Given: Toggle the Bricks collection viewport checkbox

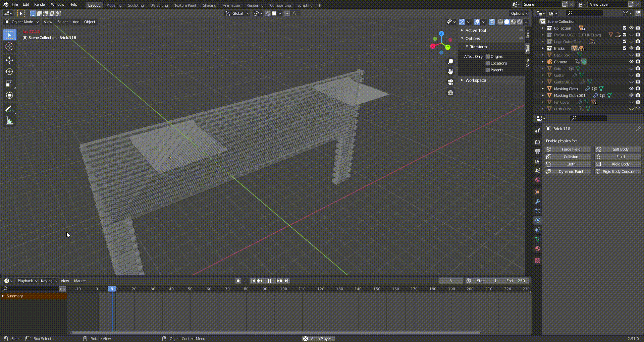Looking at the screenshot, I should (x=625, y=48).
